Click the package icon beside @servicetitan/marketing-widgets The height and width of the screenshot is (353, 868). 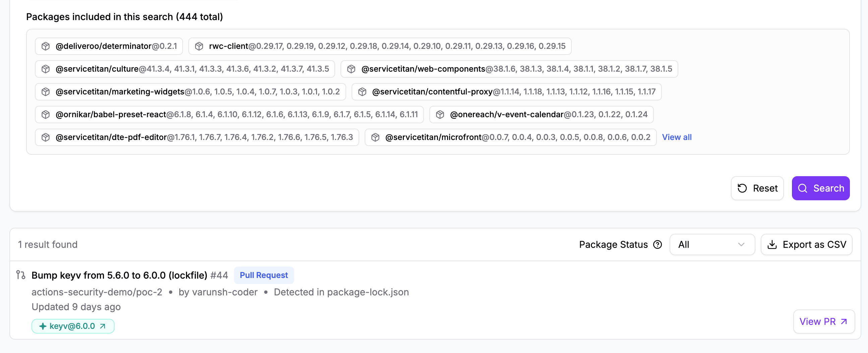pos(46,92)
